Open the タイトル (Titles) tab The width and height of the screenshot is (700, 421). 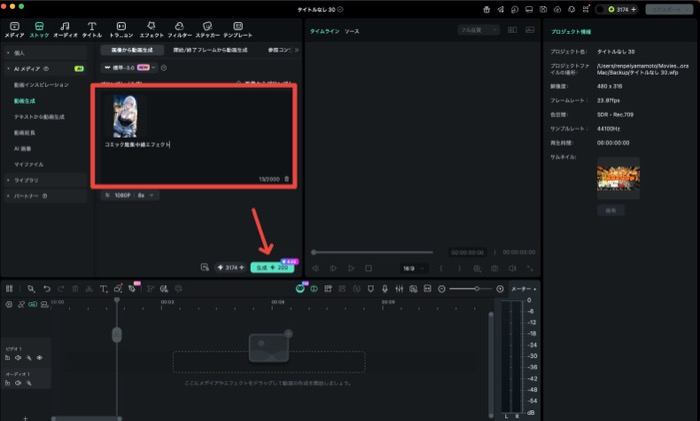[92, 29]
